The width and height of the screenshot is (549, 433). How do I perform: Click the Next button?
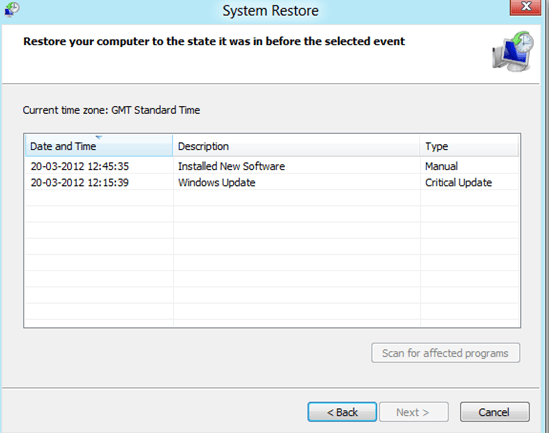click(414, 412)
